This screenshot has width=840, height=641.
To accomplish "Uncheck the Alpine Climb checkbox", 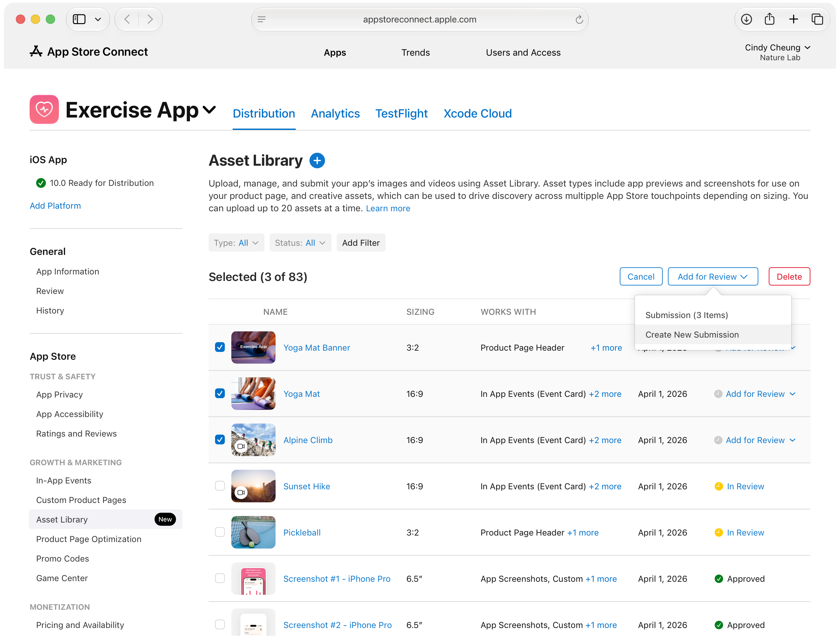I will click(x=220, y=439).
